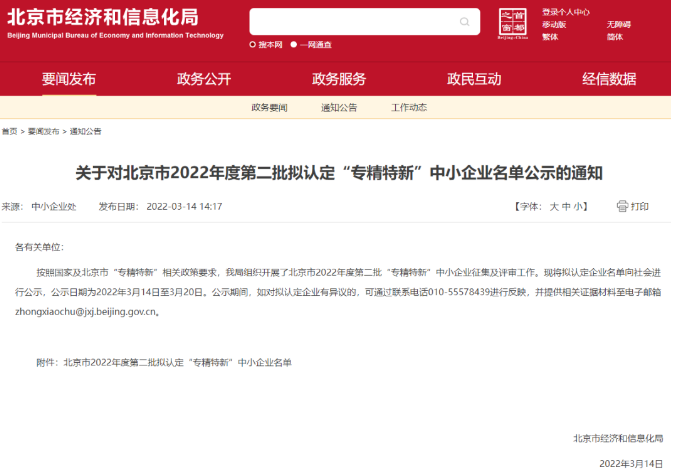Select the 一网通查 radio option

point(294,45)
